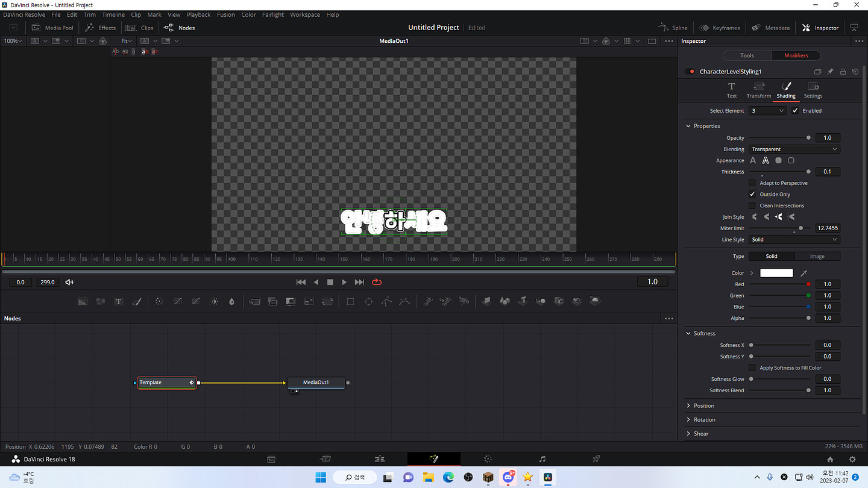Open the Fairlight page icon
Viewport: 868px width, 488px height.
542,459
